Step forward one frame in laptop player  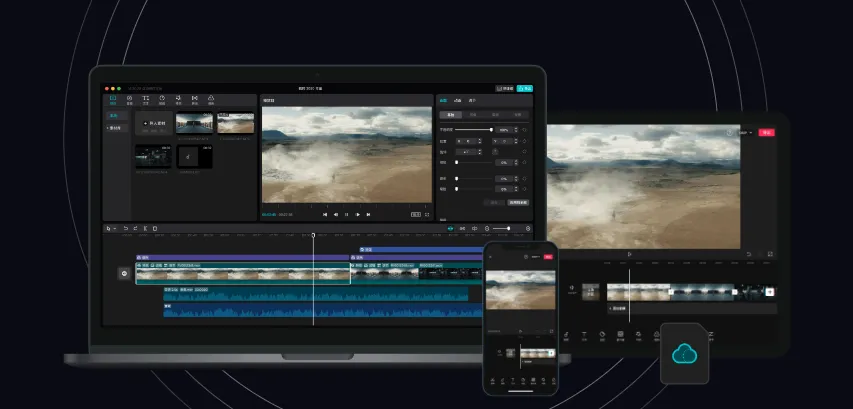click(x=357, y=214)
